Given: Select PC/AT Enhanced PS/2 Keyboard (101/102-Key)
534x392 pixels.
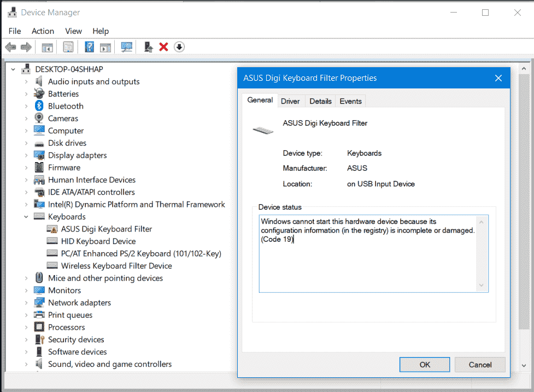Looking at the screenshot, I should pos(142,253).
